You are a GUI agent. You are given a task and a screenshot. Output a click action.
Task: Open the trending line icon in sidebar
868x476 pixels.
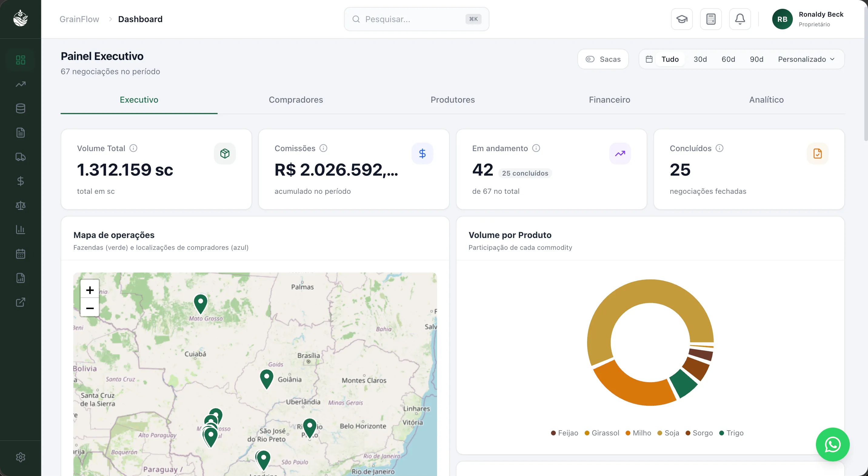[x=21, y=84]
